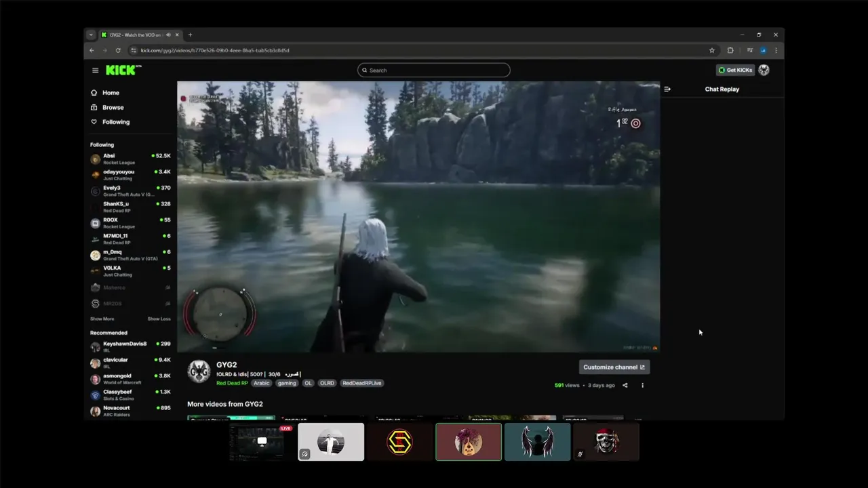
Task: Click More videos from GYG2 heading
Action: pyautogui.click(x=225, y=404)
